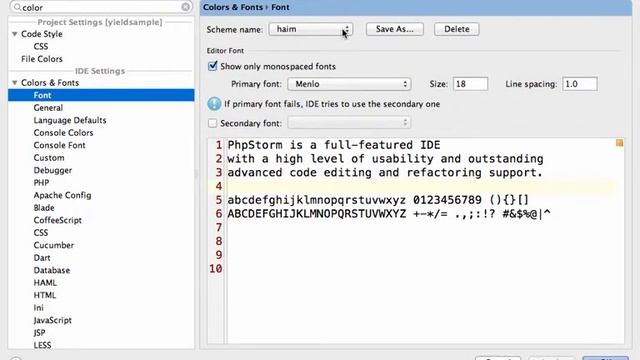Viewport: 640px width, 360px height.
Task: Click the Delete scheme button
Action: point(457,29)
